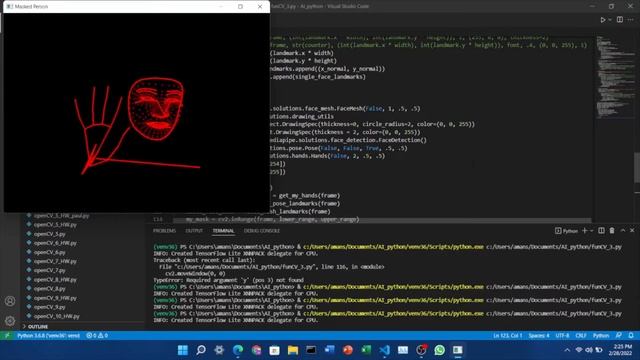Open file openCV_8_HW.py in explorer
The image size is (640, 360).
coord(55,280)
